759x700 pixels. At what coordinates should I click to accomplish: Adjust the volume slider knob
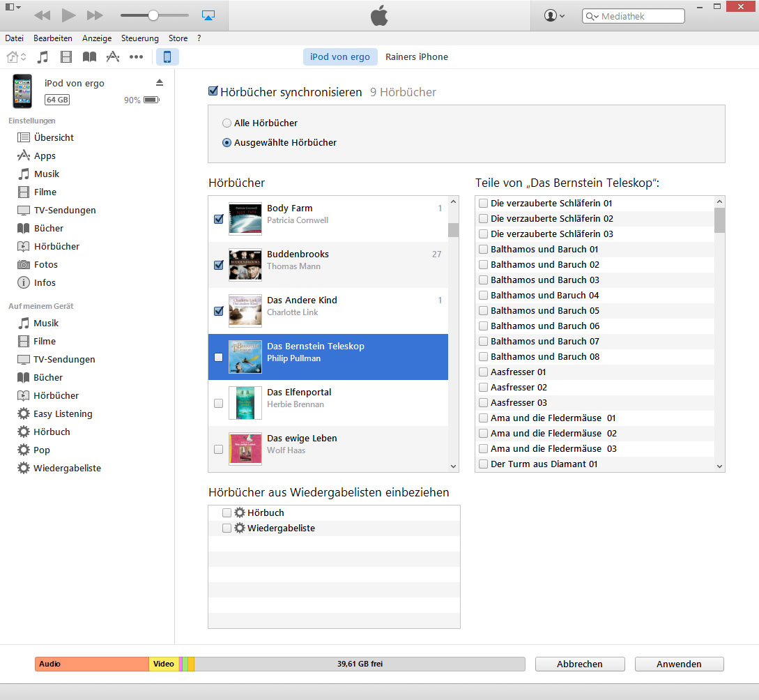pos(153,15)
